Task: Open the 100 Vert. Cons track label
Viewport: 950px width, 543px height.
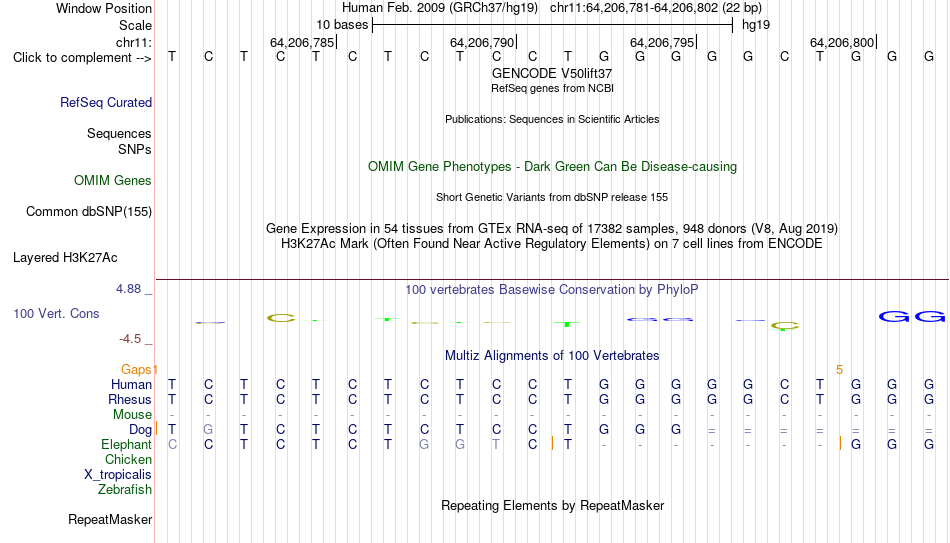Action: (56, 313)
